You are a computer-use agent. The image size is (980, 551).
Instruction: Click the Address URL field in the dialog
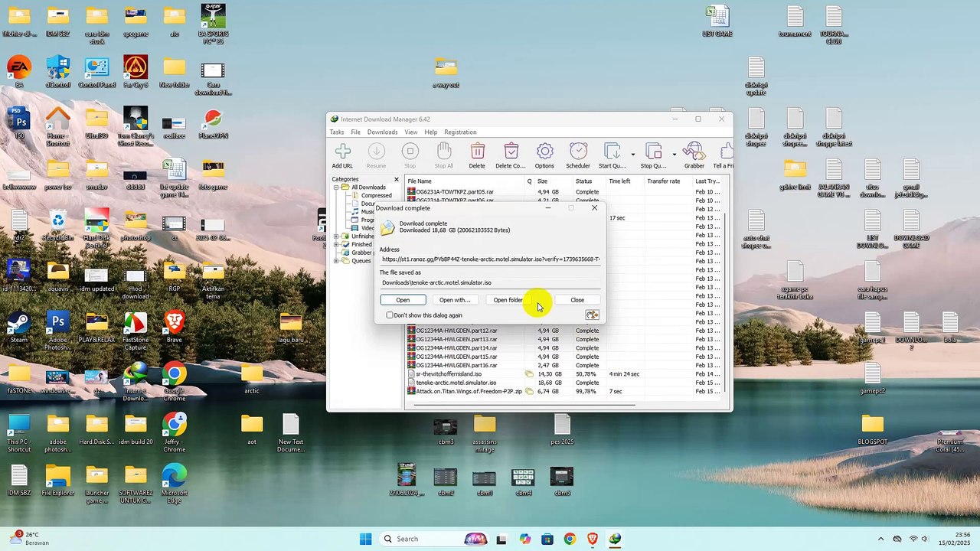[x=491, y=259]
